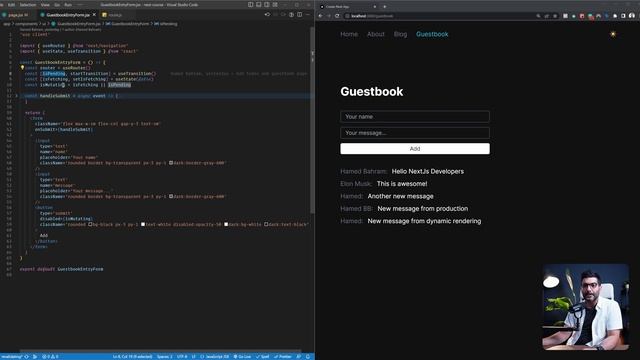This screenshot has height=360, width=640.
Task: Open the View menu in VS Code
Action: 45,4
